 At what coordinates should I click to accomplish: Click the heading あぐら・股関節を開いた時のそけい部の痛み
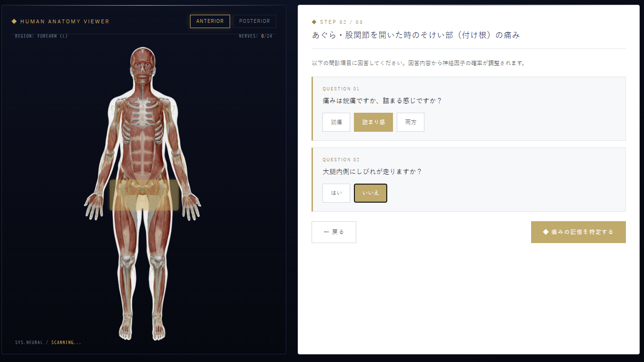pyautogui.click(x=416, y=35)
